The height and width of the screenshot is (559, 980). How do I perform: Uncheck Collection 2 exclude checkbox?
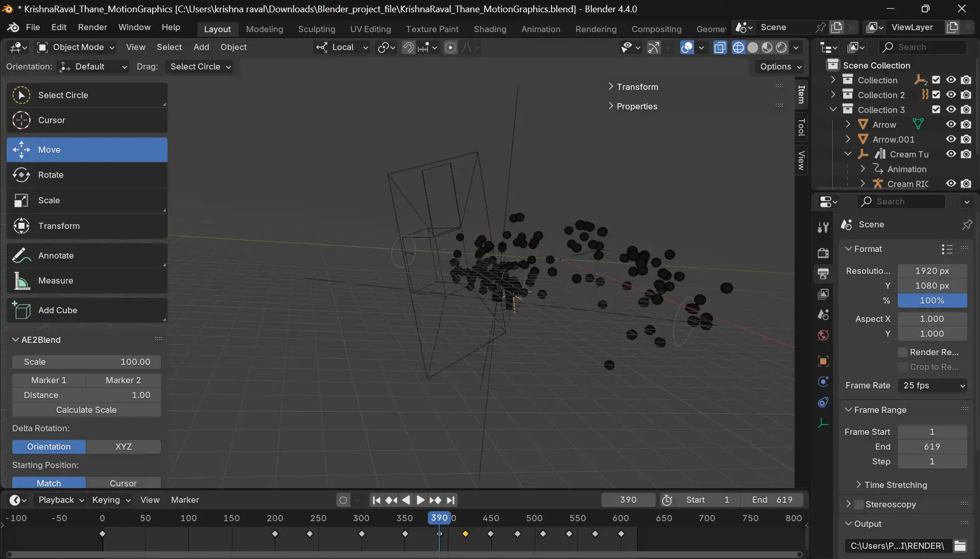coord(936,95)
